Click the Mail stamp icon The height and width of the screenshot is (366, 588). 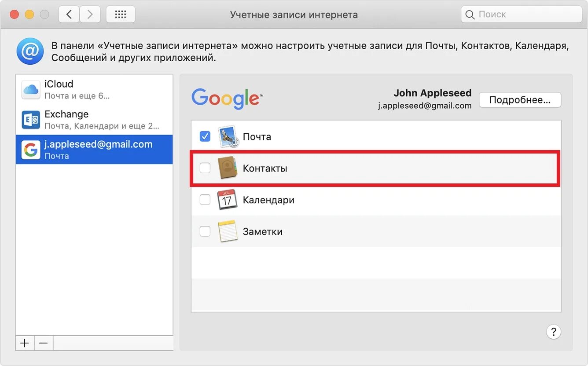228,137
